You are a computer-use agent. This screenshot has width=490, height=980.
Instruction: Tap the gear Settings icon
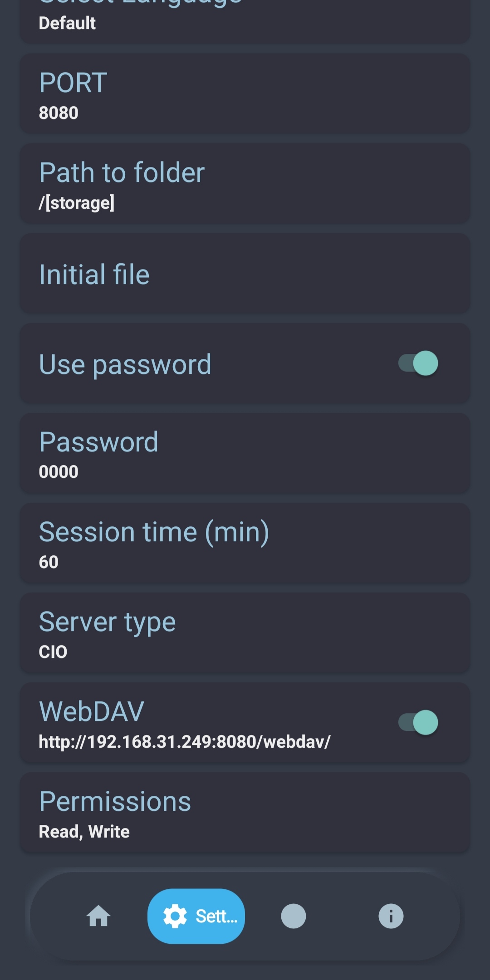click(175, 916)
